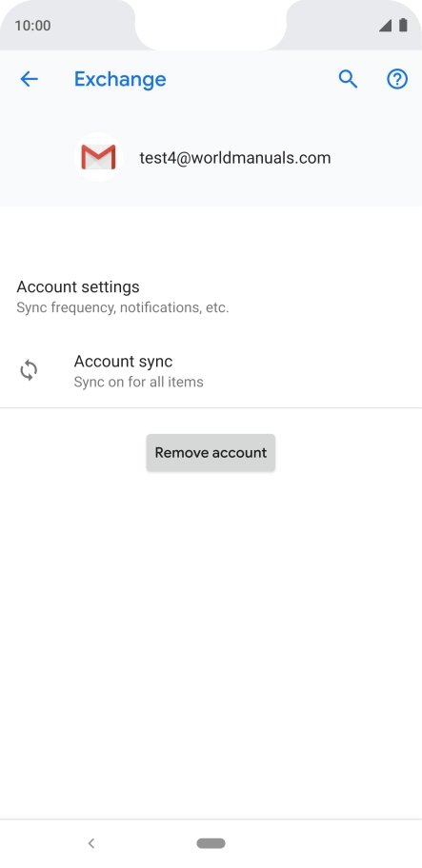Tap the Gmail envelope logo
This screenshot has height=868, width=422.
pyautogui.click(x=98, y=157)
